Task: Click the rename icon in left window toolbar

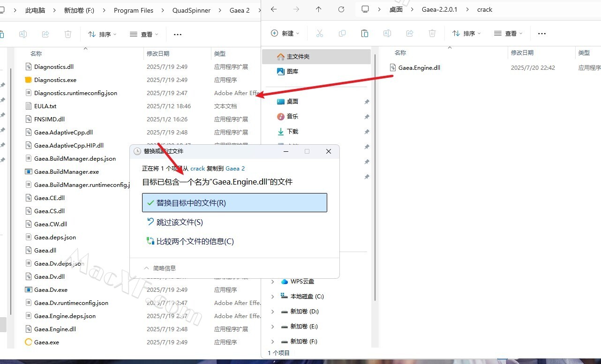Action: 23,34
